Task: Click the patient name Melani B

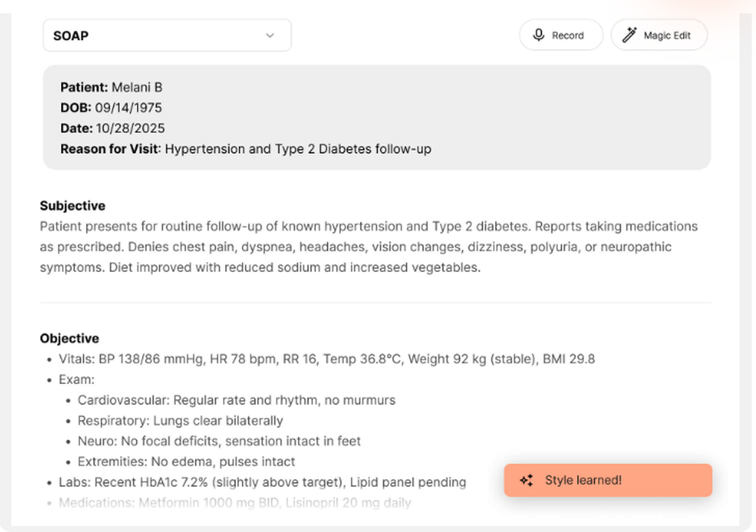Action: point(137,88)
